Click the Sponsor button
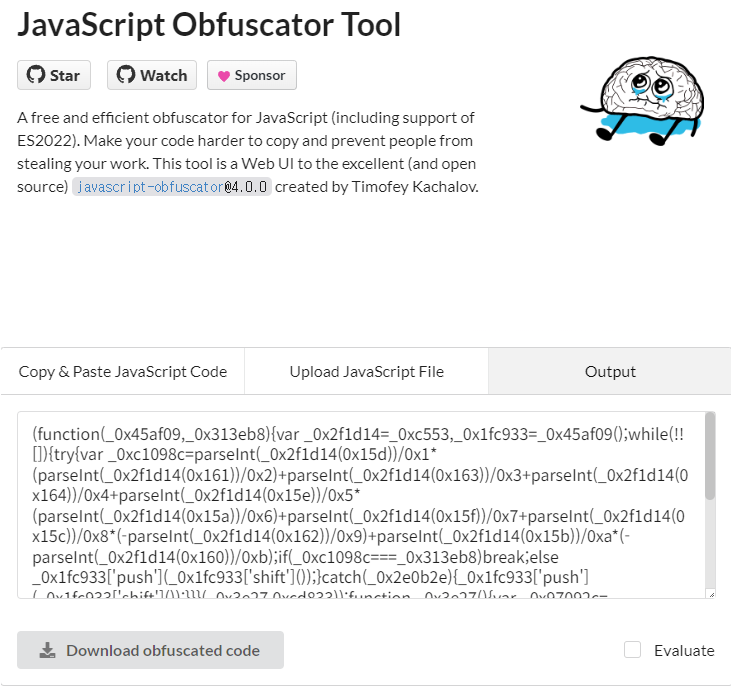Screen dimensions: 731x689 (252, 75)
